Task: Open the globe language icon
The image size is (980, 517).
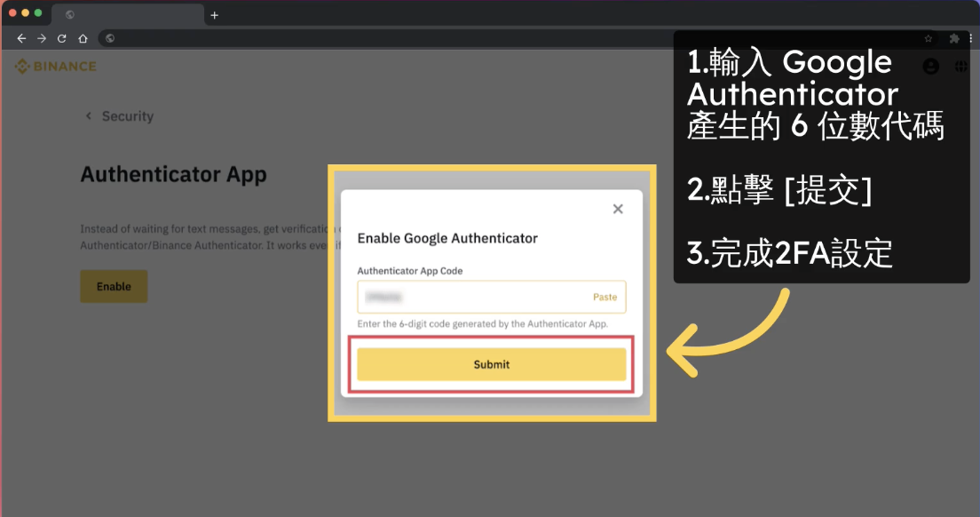Action: click(961, 67)
